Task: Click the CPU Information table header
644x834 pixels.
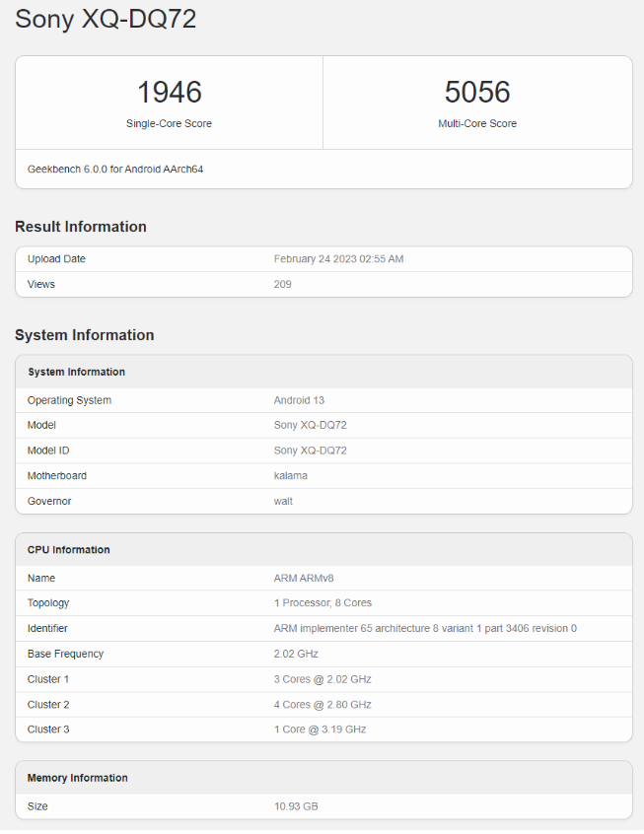Action: pos(69,550)
